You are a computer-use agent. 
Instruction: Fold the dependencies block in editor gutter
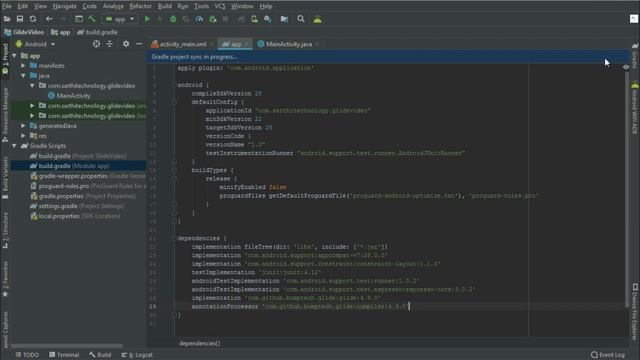[x=174, y=238]
